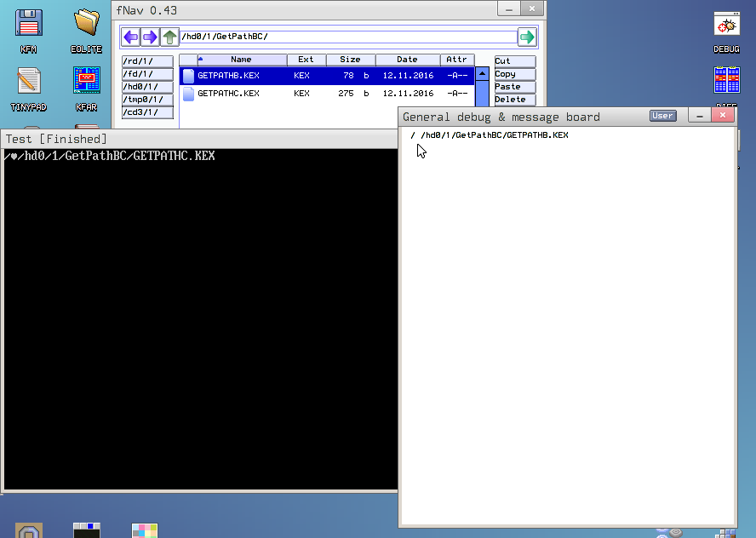Toggle the User button on debug board
The width and height of the screenshot is (756, 538).
pos(662,116)
